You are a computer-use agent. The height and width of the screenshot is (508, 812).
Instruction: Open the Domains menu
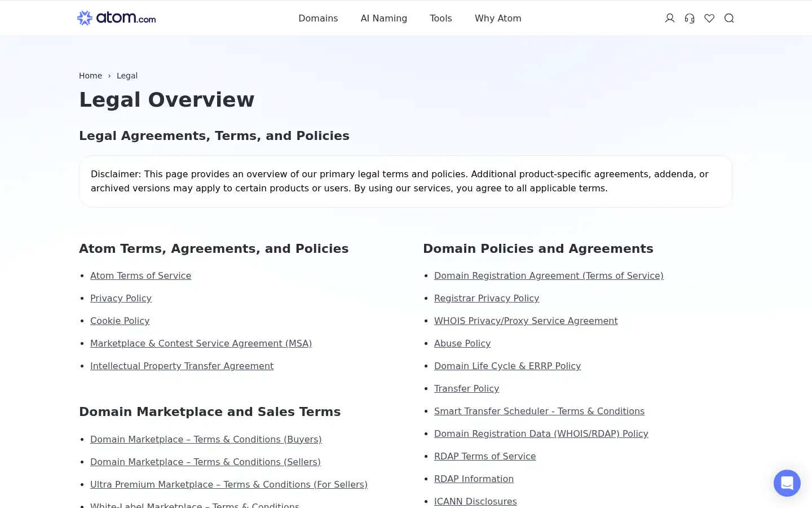(318, 18)
